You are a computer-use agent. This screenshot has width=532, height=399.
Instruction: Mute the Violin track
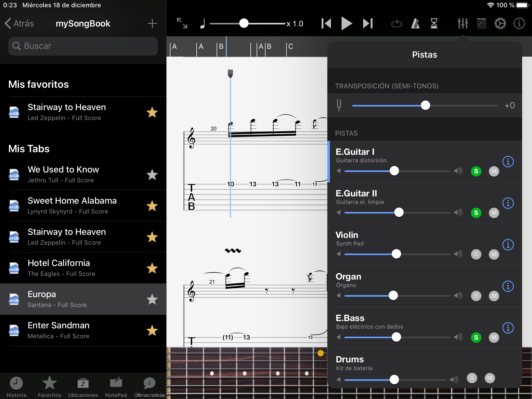click(494, 254)
